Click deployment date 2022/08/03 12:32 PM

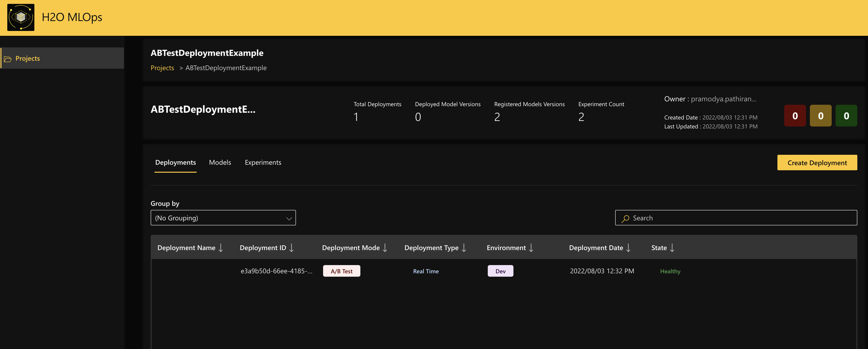tap(602, 271)
